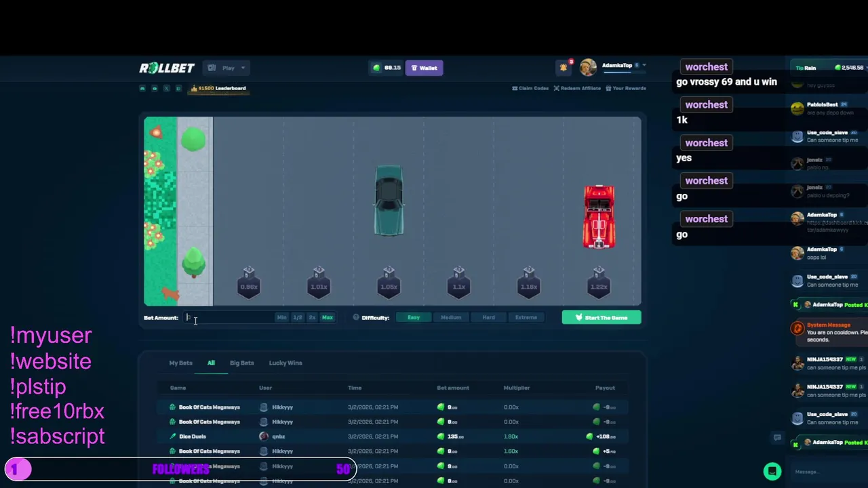
Task: Switch to the Lucky Wins tab
Action: pyautogui.click(x=285, y=363)
